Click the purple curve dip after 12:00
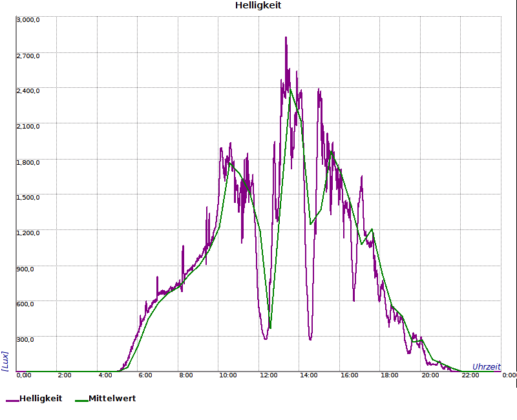This screenshot has height=420, width=517. [x=266, y=338]
